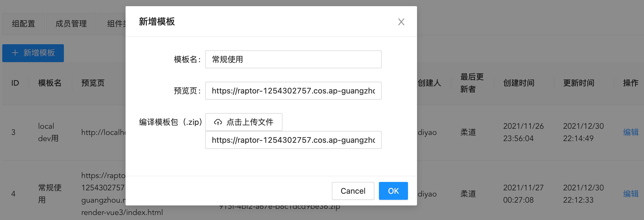Click the blue 新增模板 button behind the dialog
644x220 pixels.
(x=33, y=53)
